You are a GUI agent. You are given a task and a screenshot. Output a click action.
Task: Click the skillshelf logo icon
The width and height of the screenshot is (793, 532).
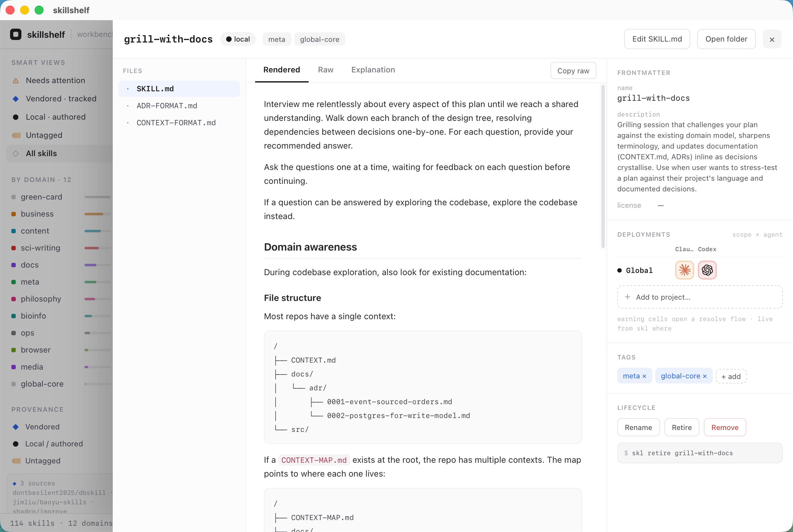16,34
